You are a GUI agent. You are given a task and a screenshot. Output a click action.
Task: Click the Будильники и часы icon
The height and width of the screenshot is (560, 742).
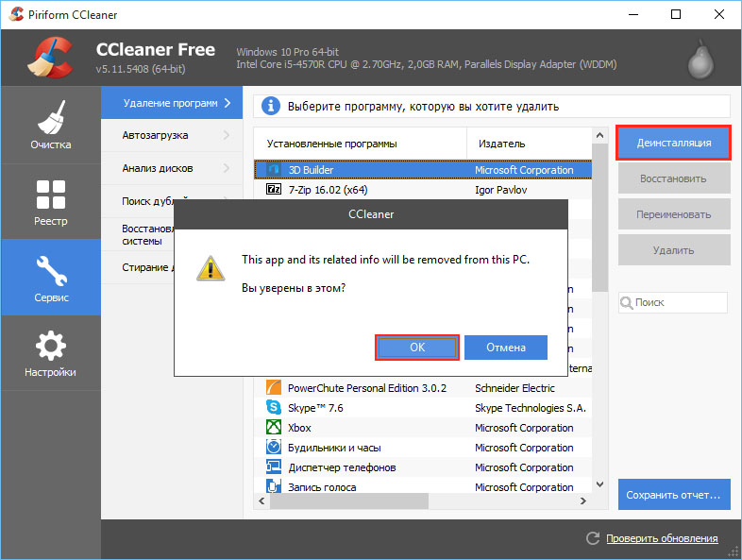[274, 448]
